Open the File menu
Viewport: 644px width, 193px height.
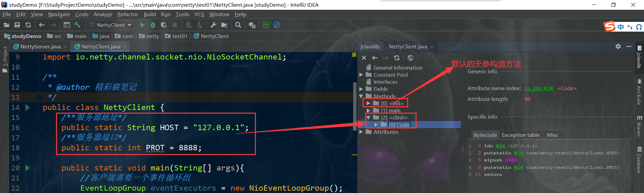tap(7, 14)
